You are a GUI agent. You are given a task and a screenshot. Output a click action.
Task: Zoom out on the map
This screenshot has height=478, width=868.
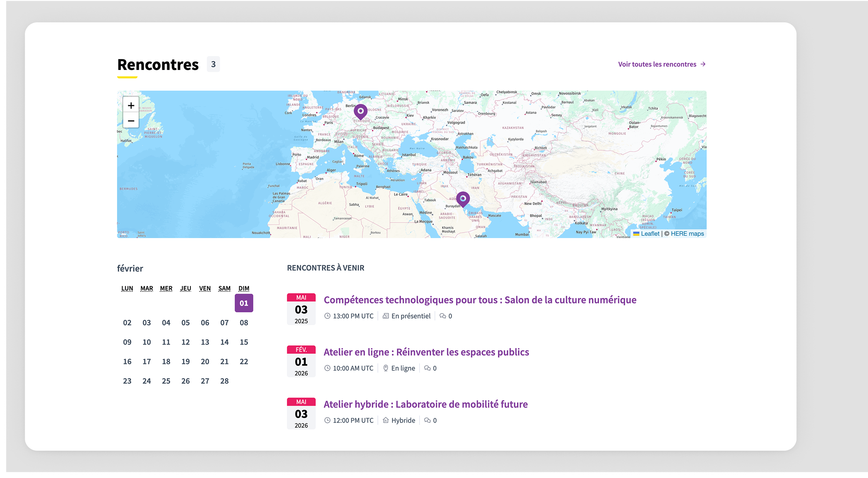(131, 121)
